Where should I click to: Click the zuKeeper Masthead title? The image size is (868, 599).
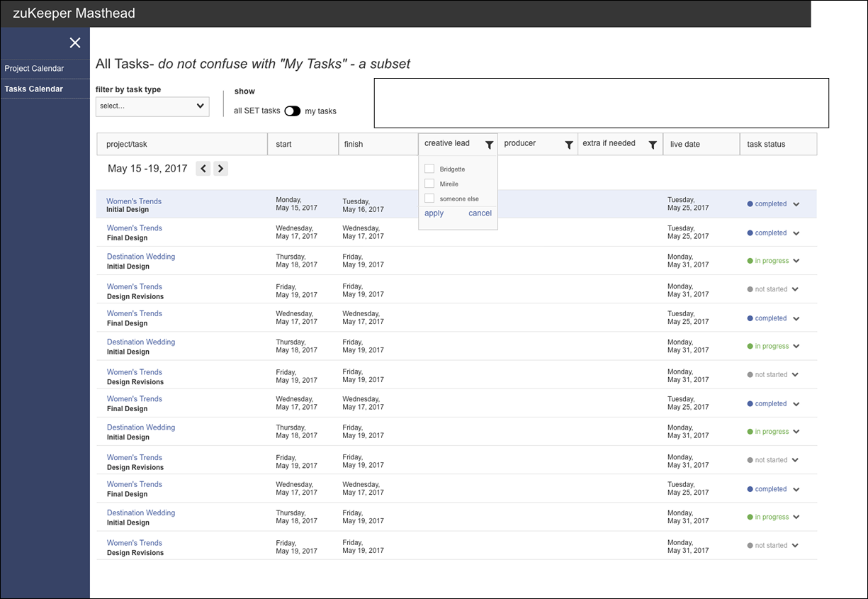(x=74, y=13)
